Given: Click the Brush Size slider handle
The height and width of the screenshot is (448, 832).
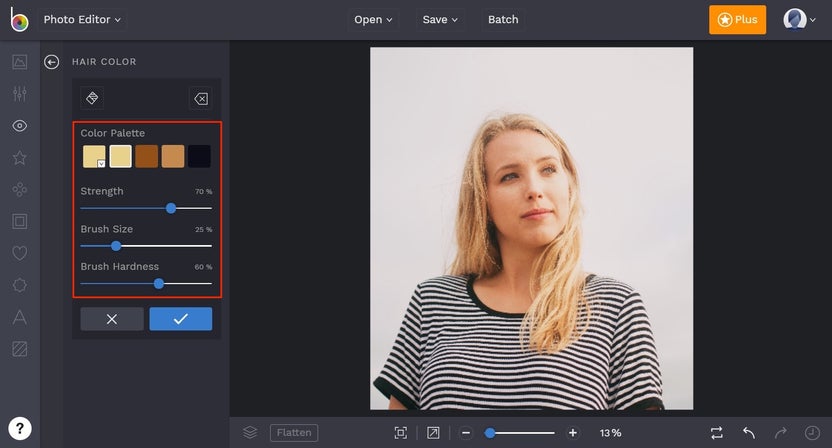Looking at the screenshot, I should click(116, 246).
